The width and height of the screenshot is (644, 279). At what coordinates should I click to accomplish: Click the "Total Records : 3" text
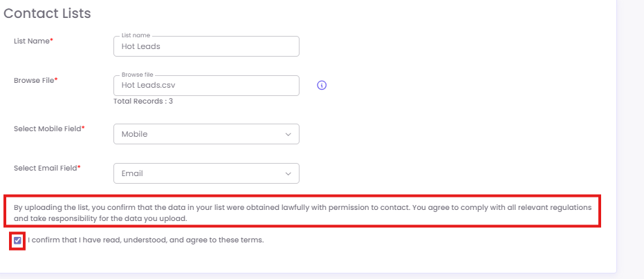click(x=143, y=101)
